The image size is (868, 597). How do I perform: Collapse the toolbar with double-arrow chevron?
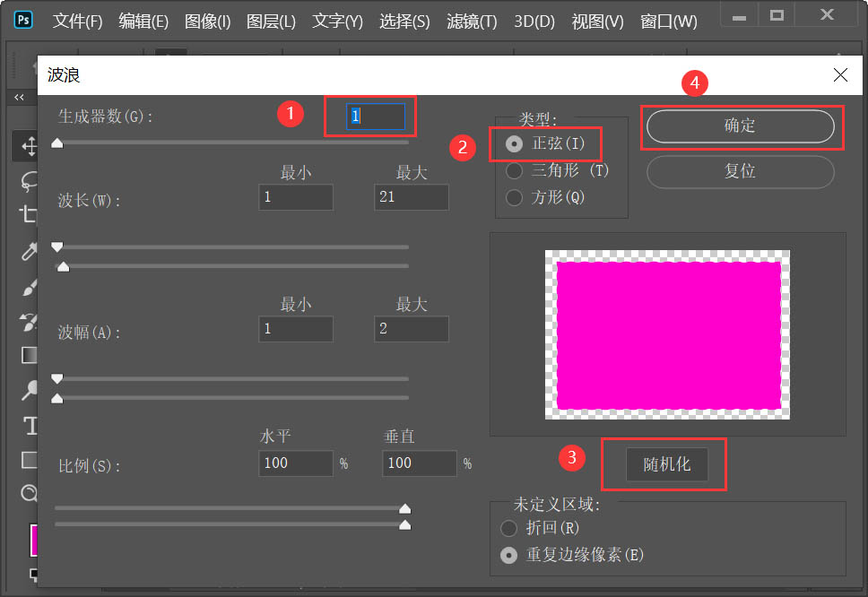click(20, 98)
